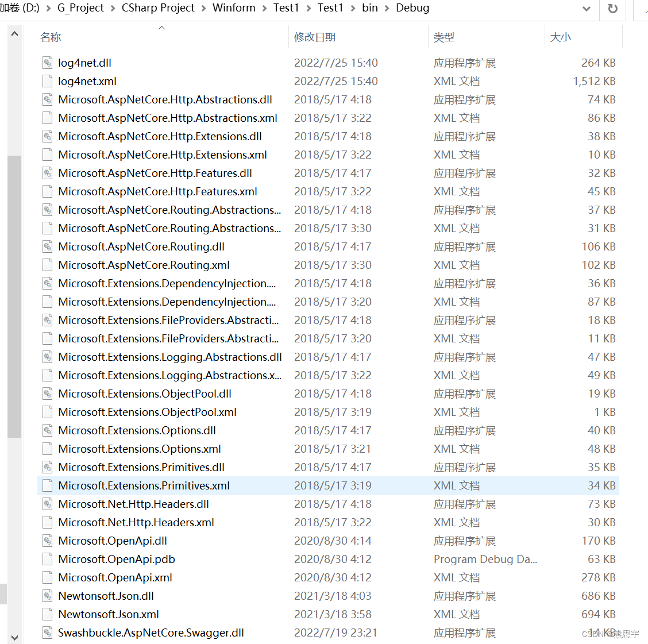648x644 pixels.
Task: Sort files by the 名称 column
Action: [x=51, y=37]
